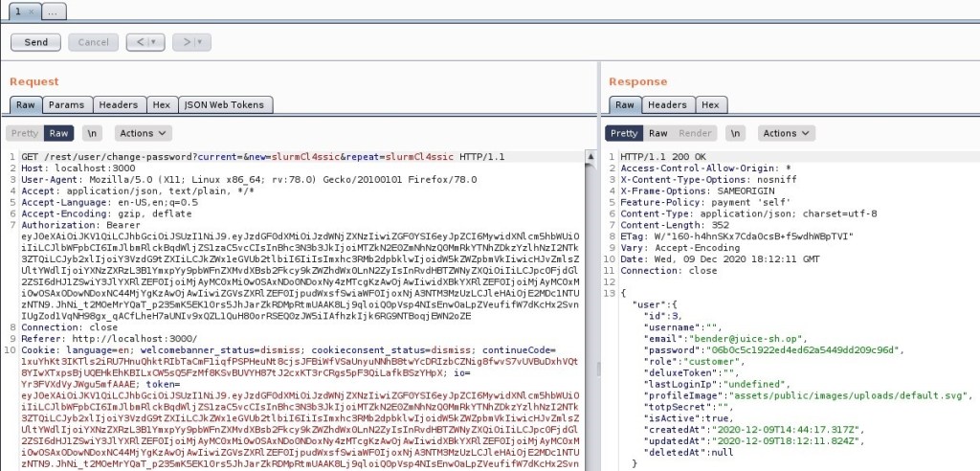The image size is (980, 471).
Task: Open the Request Hex tab
Action: click(x=162, y=104)
